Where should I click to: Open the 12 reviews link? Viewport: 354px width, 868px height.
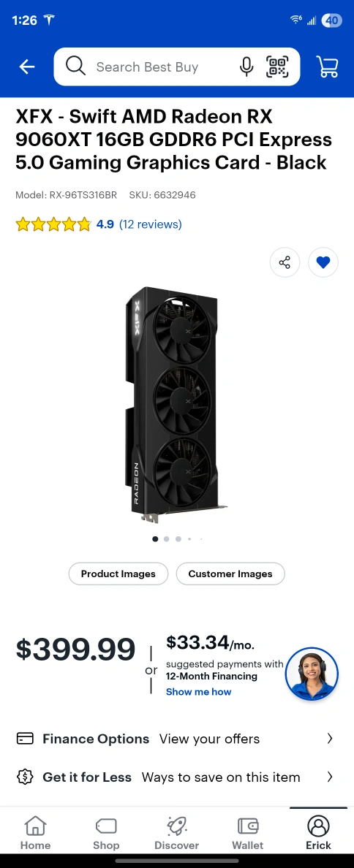(150, 224)
